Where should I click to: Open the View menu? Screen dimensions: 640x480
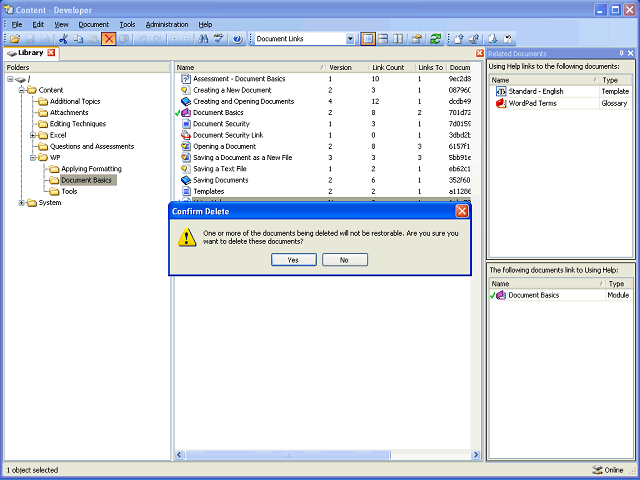tap(61, 24)
